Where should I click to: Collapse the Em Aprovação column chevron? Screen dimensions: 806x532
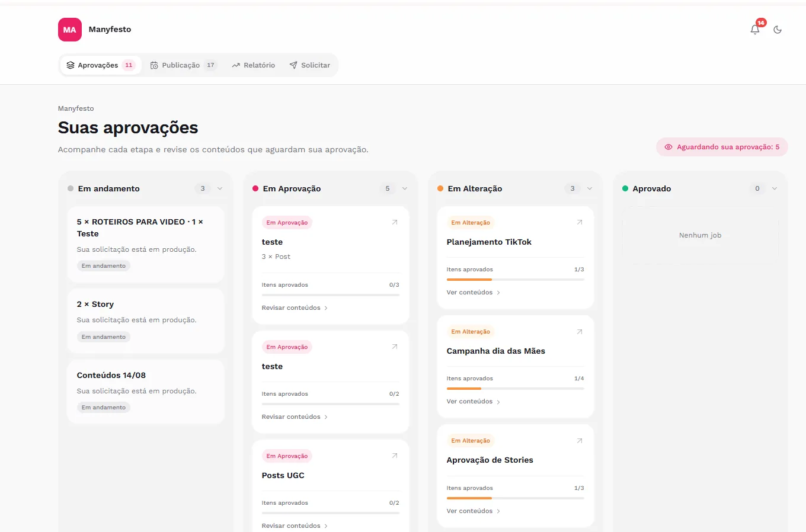[x=405, y=188]
